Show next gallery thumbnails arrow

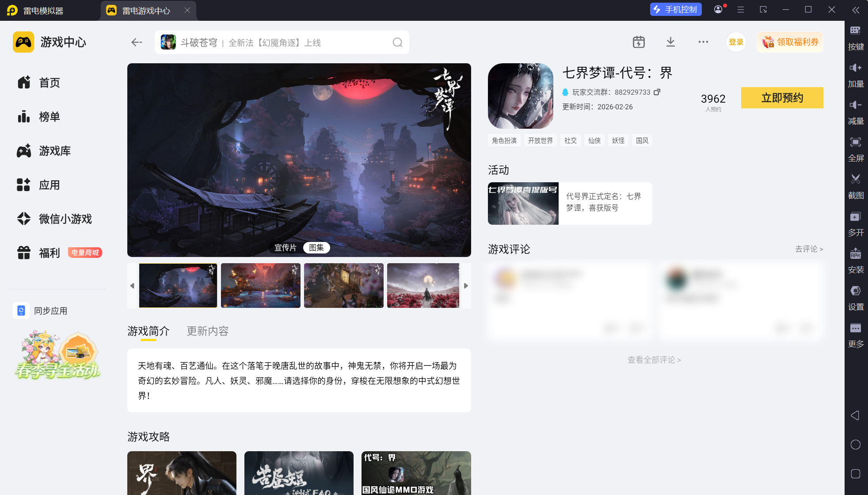tap(466, 286)
